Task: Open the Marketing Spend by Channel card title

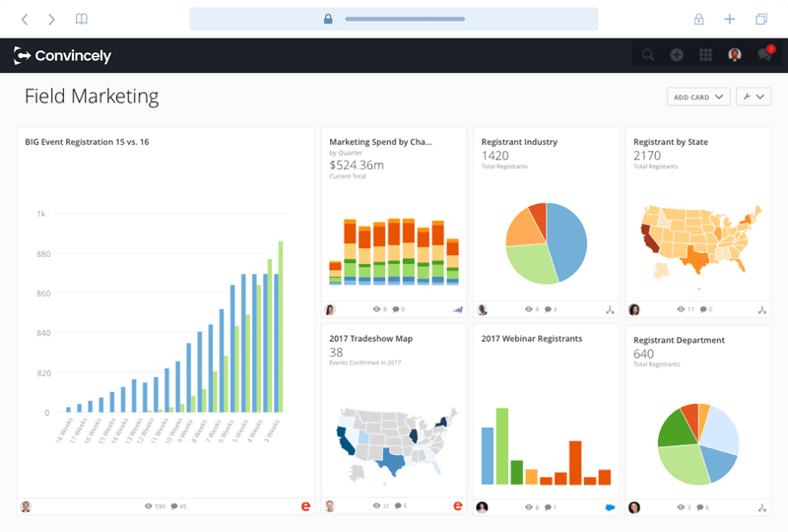Action: tap(380, 142)
